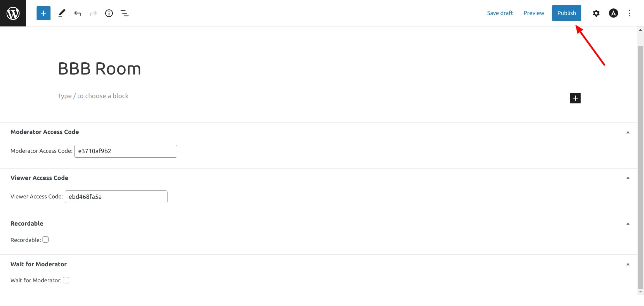
Task: Add a block with the black plus button
Action: pyautogui.click(x=575, y=98)
